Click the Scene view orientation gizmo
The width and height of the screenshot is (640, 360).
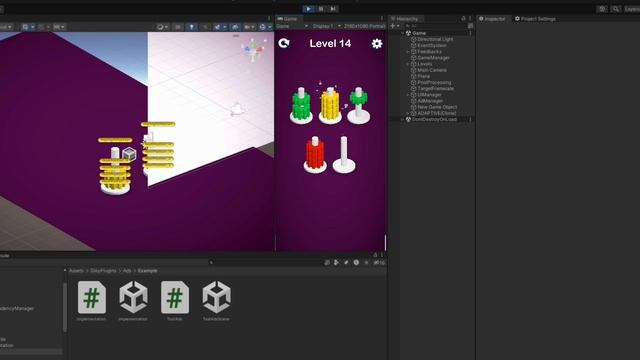point(253,49)
